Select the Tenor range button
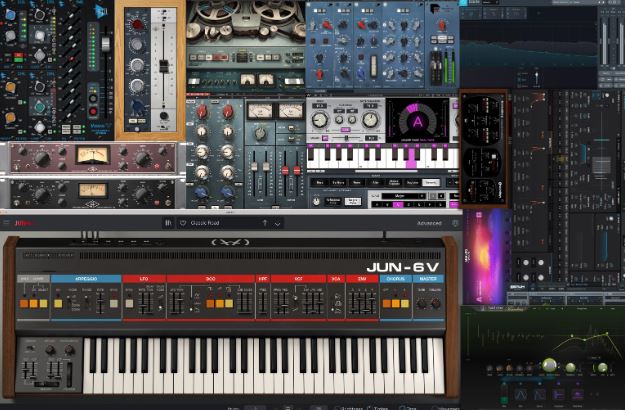Screen dimensions: 625x410 click(x=357, y=182)
